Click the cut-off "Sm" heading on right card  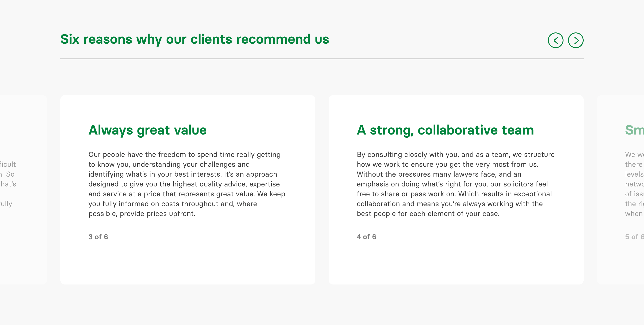(x=634, y=130)
